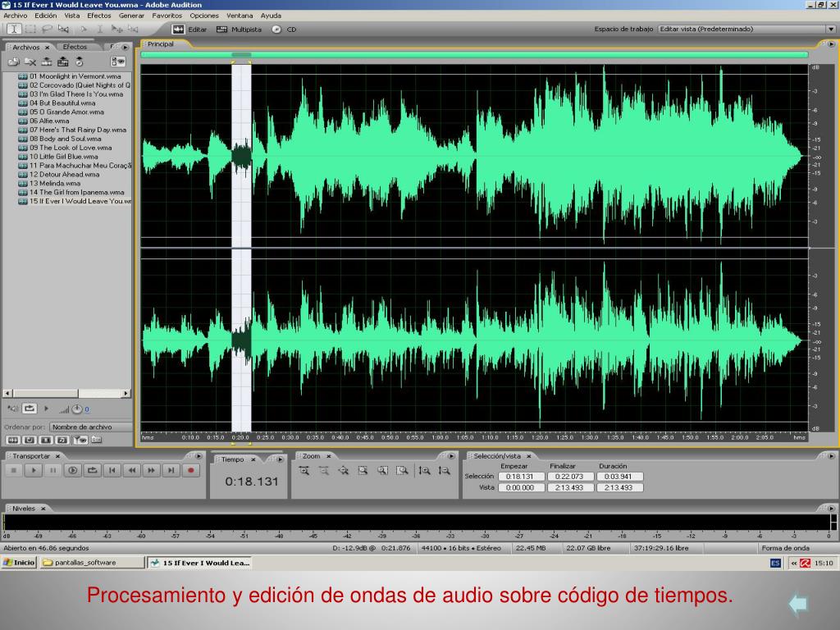Zoom in horizontally in Zoom panel
840x630 pixels.
[304, 471]
